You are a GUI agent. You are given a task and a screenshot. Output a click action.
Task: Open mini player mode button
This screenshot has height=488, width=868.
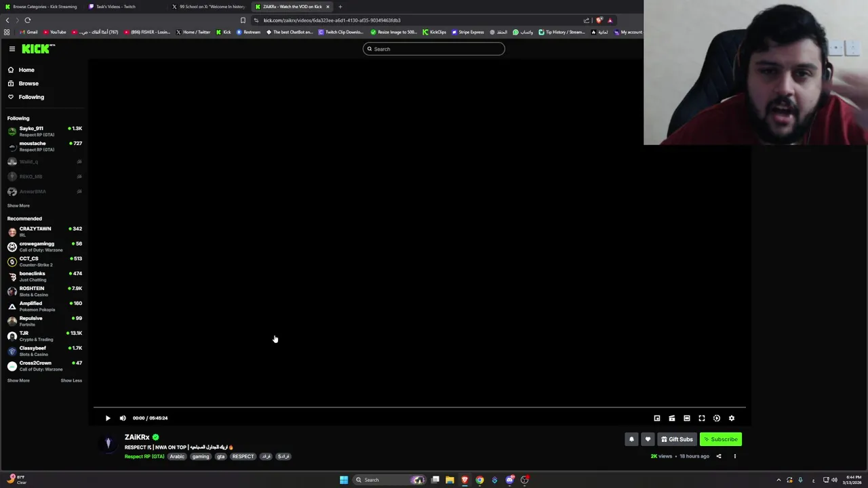672,418
